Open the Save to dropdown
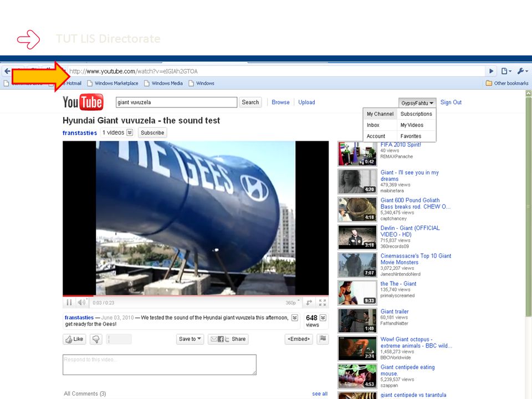Viewport: 532px width, 399px height. 190,339
